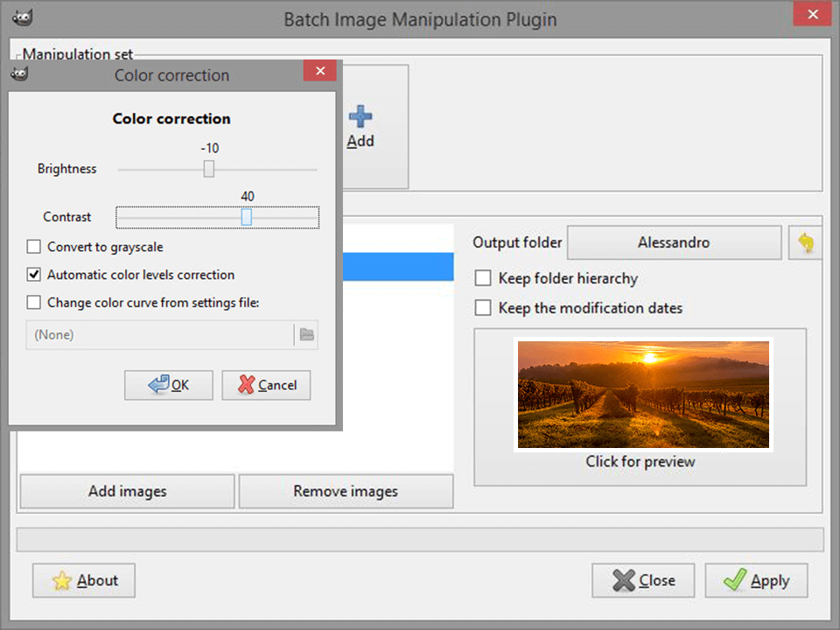The height and width of the screenshot is (630, 840).
Task: Click the yellow reset arrow beside Output folder
Action: tap(805, 242)
